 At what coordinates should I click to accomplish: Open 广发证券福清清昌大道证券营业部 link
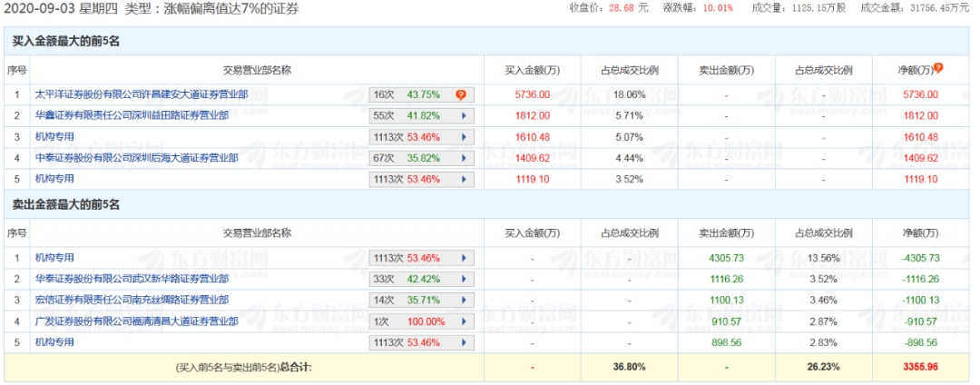point(136,321)
